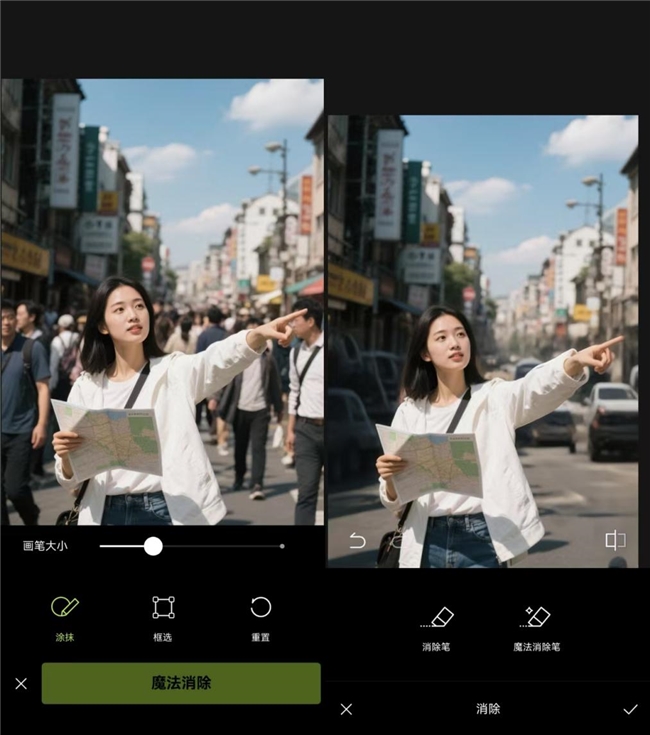
Task: Click the 画笔大小 brush size slider handle
Action: pos(153,546)
